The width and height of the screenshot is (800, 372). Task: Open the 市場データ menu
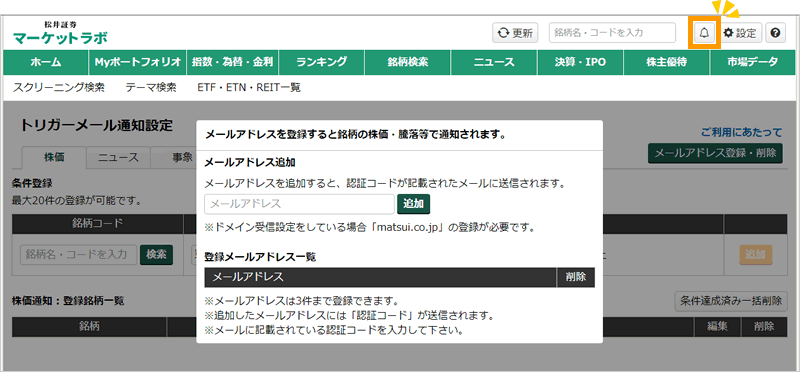[753, 62]
